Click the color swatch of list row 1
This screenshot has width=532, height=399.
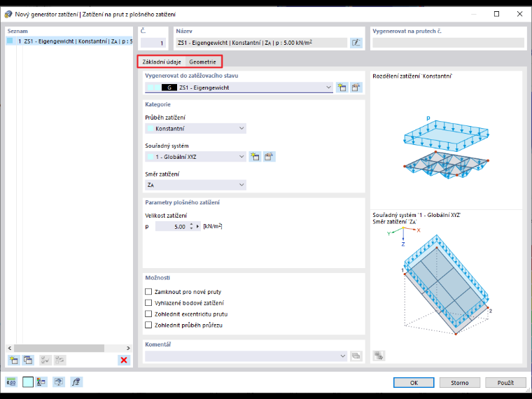[x=10, y=41]
